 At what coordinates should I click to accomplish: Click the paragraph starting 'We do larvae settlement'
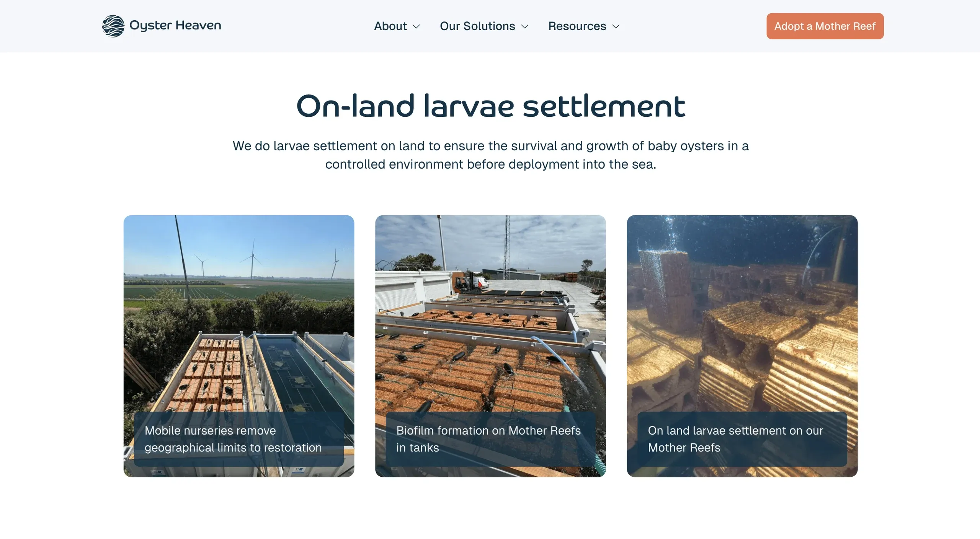(x=490, y=155)
